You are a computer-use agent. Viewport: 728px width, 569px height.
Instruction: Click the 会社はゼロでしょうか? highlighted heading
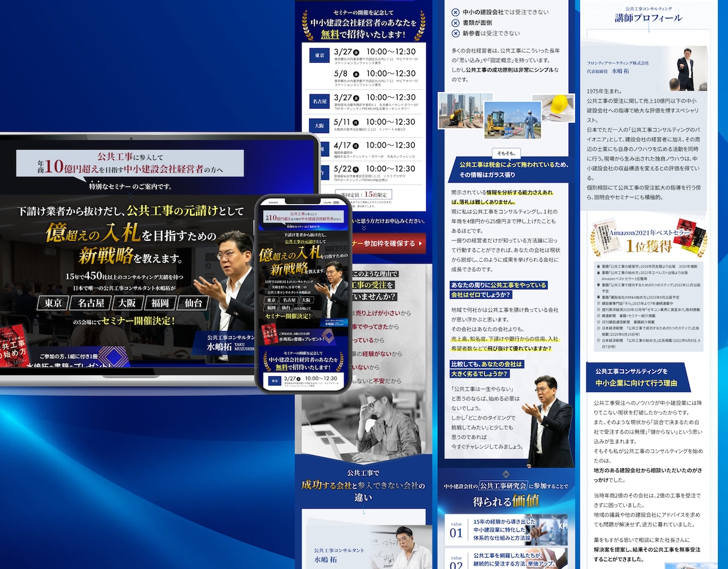pos(482,295)
